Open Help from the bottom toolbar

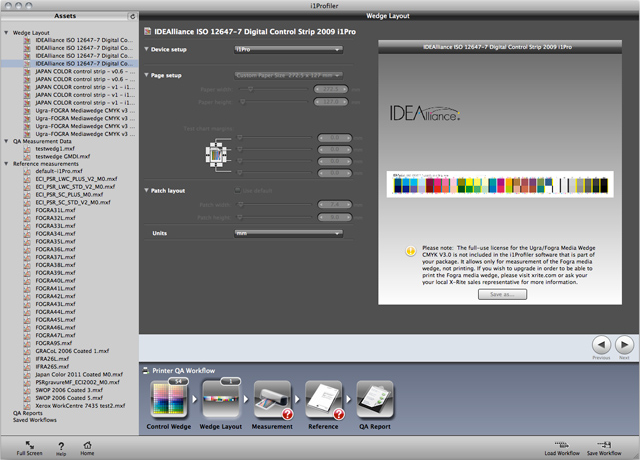61,443
